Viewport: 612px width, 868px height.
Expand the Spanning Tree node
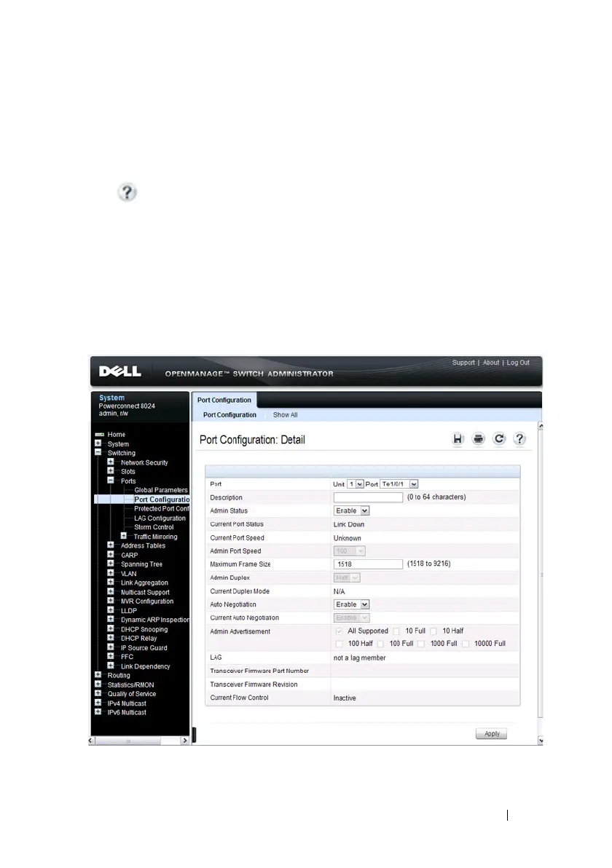coord(111,564)
